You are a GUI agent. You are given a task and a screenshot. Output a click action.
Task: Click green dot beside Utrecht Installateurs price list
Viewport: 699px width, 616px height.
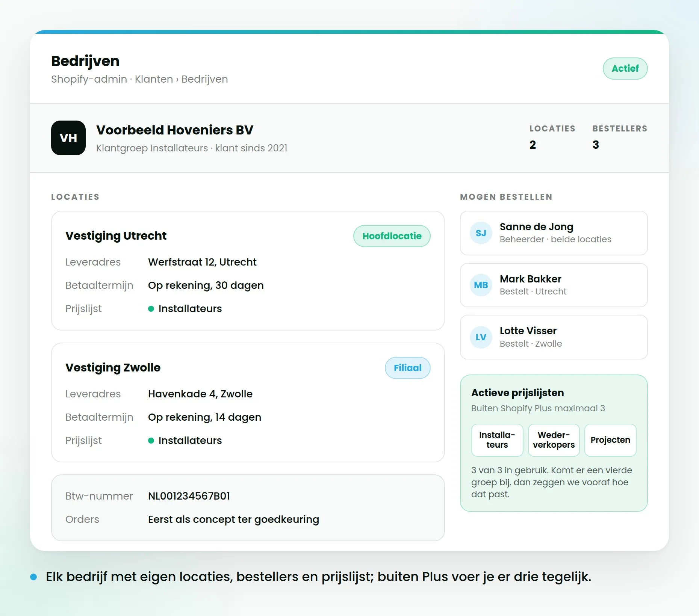151,309
